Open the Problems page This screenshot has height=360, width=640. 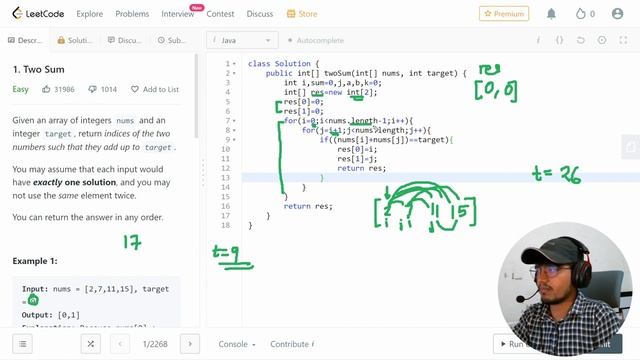pyautogui.click(x=132, y=14)
